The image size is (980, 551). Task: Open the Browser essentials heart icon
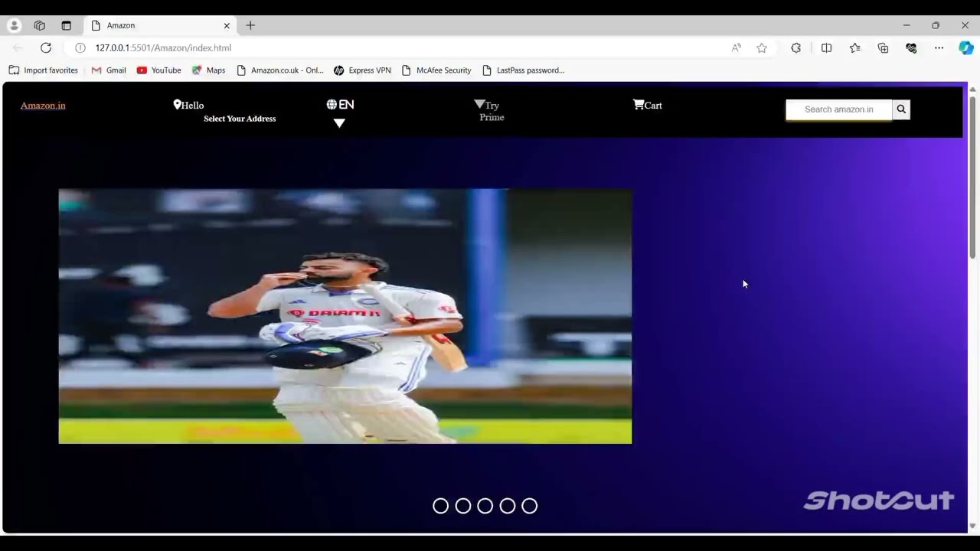(911, 47)
